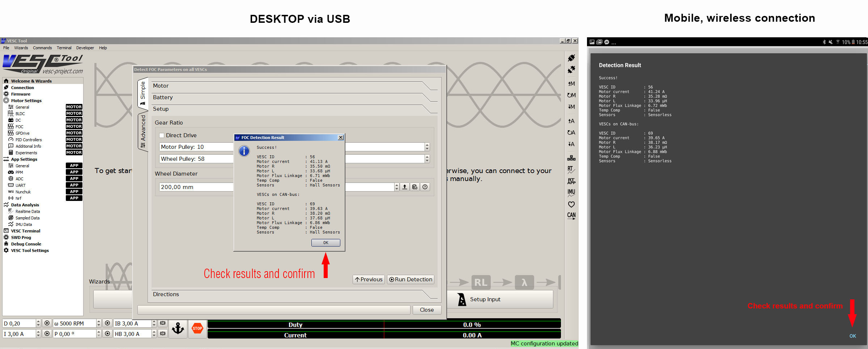This screenshot has width=868, height=349.
Task: Click the heart alive-commands icon
Action: (571, 204)
